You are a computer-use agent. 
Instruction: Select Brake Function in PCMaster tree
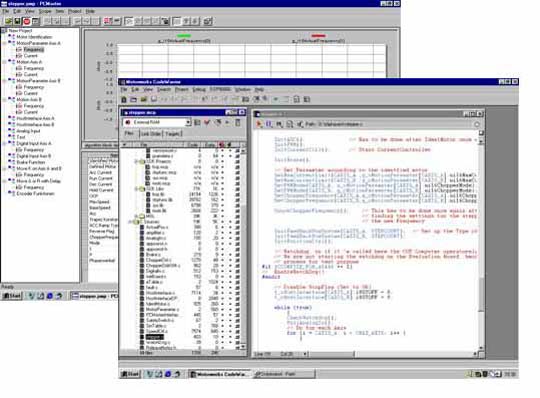(x=31, y=162)
